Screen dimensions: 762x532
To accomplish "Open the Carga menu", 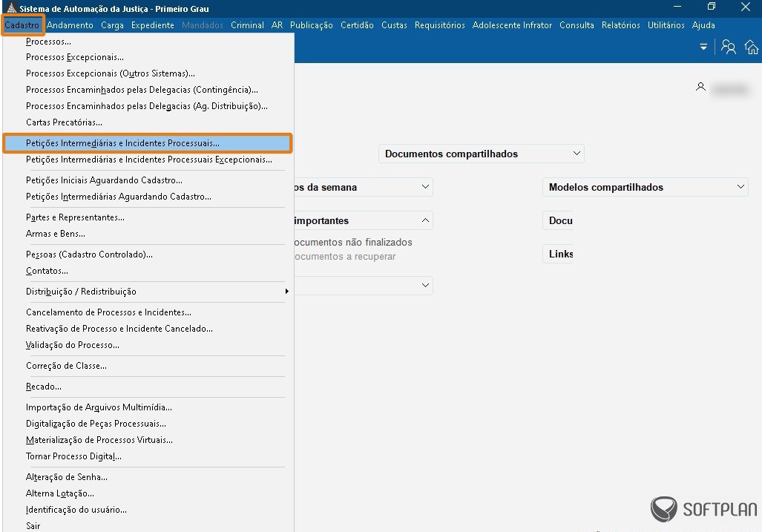I will (112, 25).
